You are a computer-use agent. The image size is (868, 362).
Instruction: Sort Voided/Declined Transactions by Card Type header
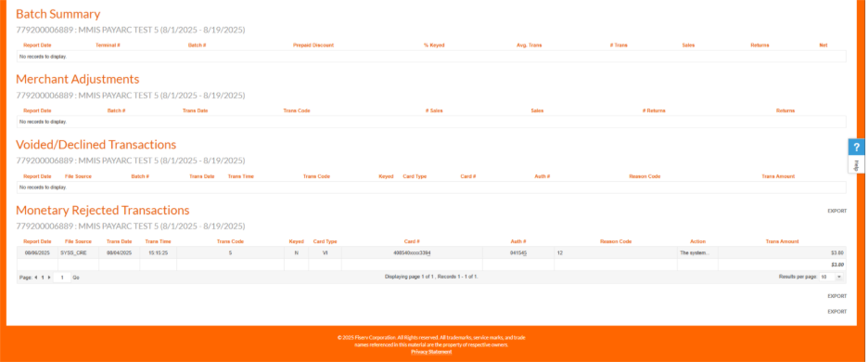(415, 176)
